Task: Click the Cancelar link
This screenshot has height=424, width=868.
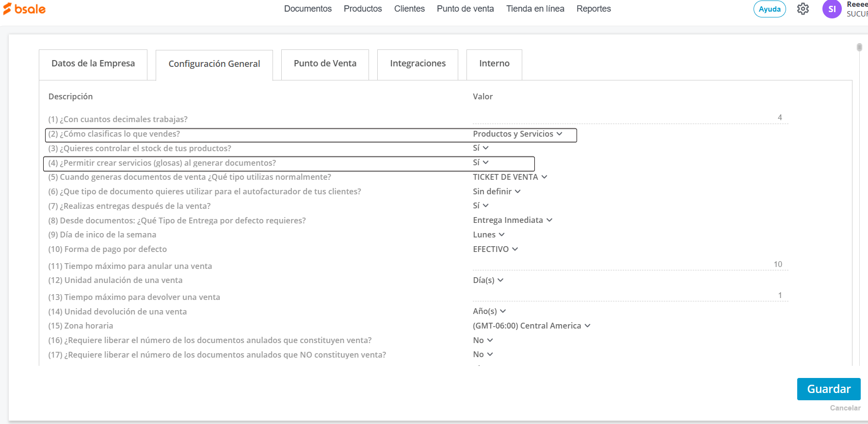Action: click(845, 408)
